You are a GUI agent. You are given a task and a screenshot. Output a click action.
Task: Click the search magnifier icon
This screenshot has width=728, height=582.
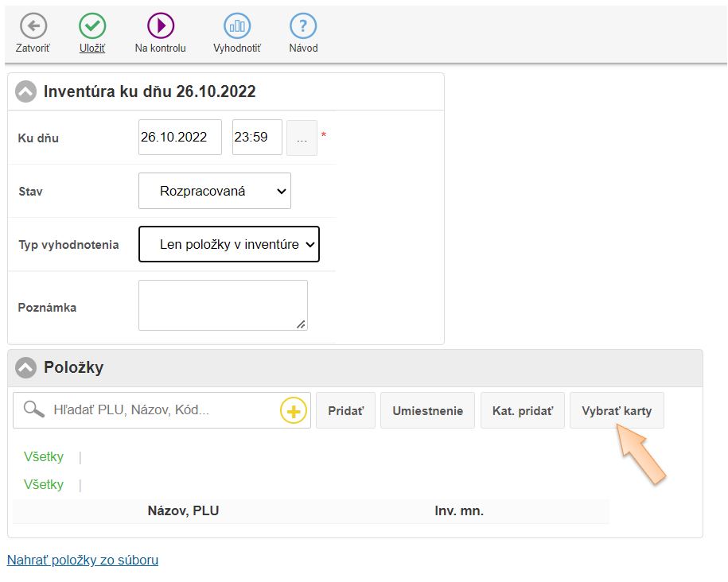coord(33,410)
